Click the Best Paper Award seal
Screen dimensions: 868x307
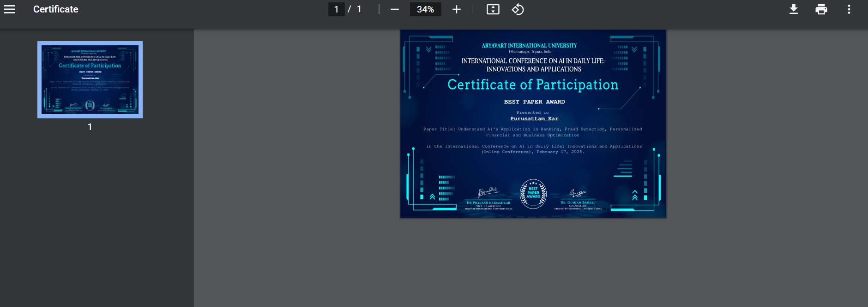tap(533, 194)
